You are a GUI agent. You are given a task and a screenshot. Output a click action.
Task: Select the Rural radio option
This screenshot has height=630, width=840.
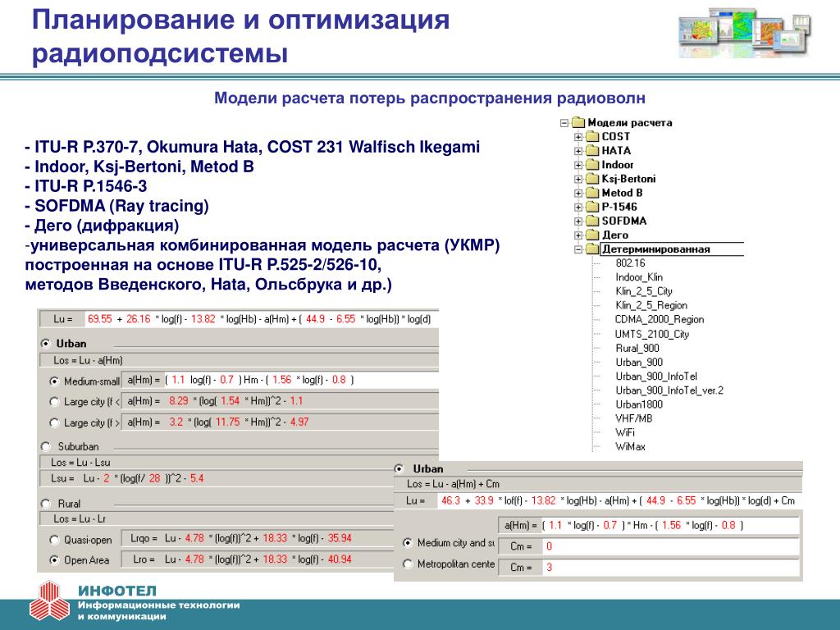coord(46,504)
